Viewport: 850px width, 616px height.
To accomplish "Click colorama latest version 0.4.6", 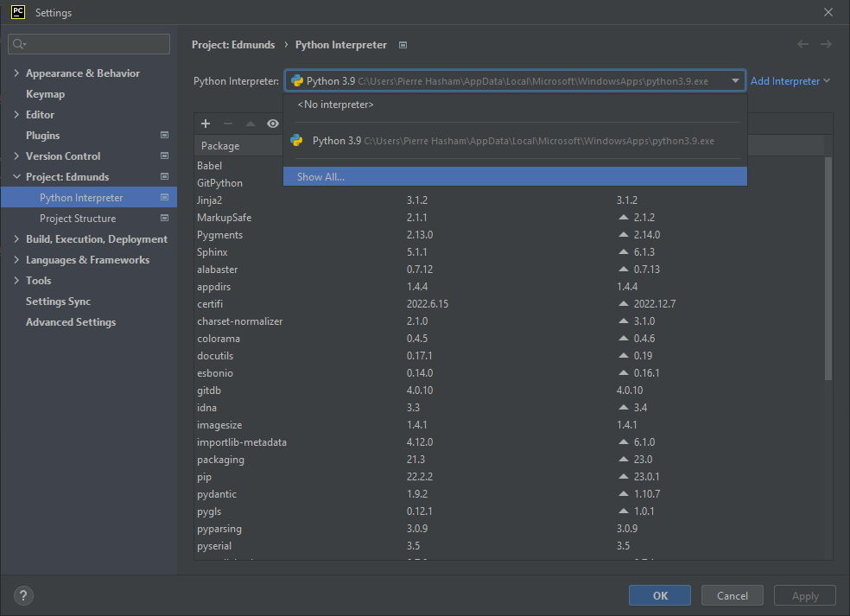I will 644,339.
